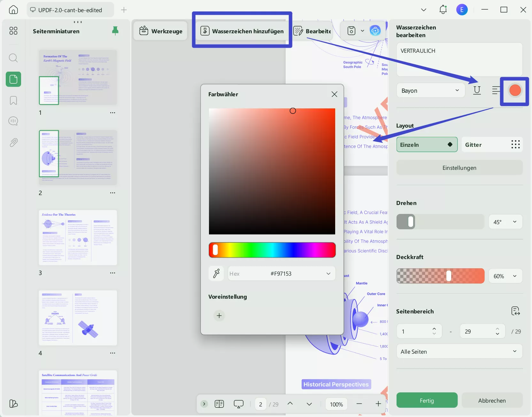Open the Bayon font dropdown
Image resolution: width=532 pixels, height=417 pixels.
point(431,90)
